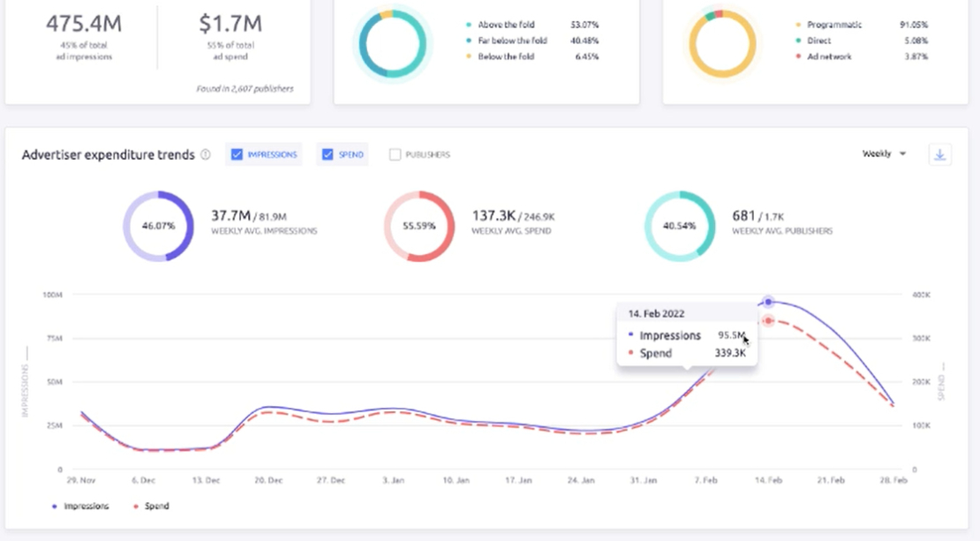Select the red 55.59% spend donut chart
The image size is (980, 541).
tap(418, 226)
